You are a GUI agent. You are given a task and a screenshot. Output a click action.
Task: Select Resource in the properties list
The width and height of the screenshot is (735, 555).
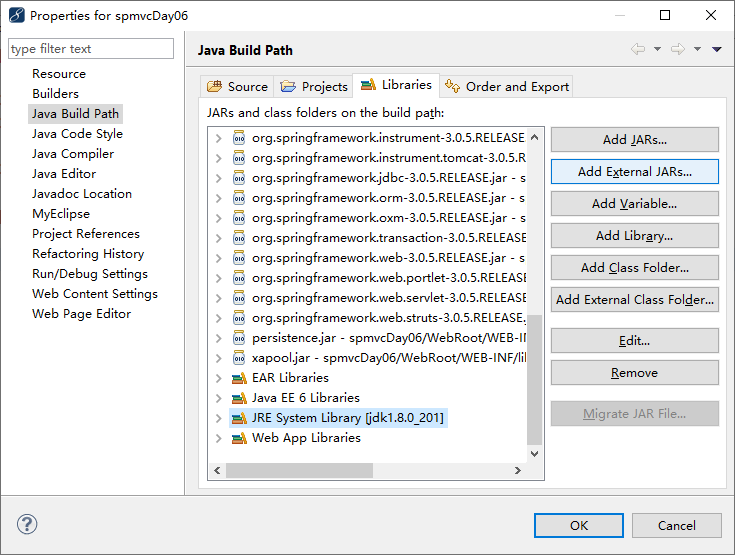coord(59,74)
